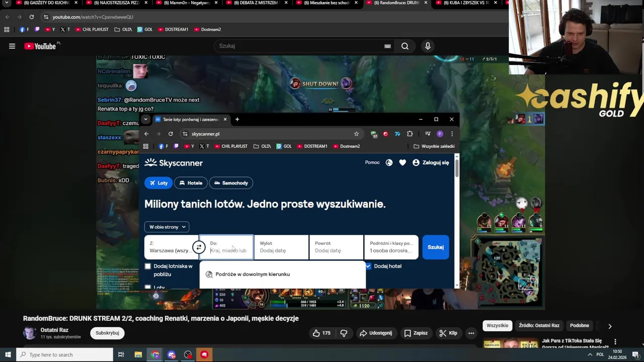The image size is (644, 362).
Task: Open Task View on the taskbar
Action: [121, 354]
